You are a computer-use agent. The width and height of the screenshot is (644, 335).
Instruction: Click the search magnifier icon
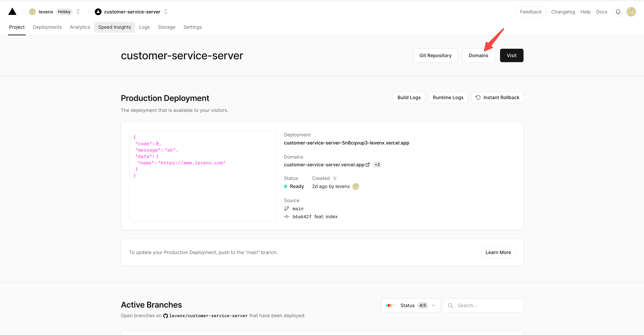[451, 305]
